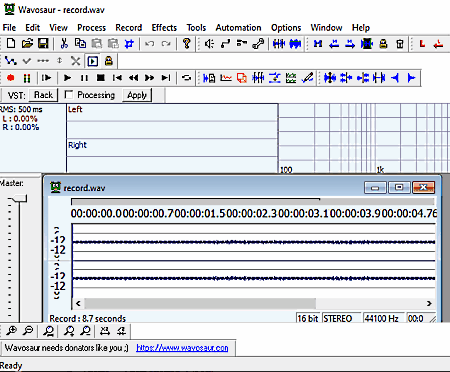This screenshot has width=450, height=372.
Task: Click the automation envelope curve icon
Action: (11, 61)
